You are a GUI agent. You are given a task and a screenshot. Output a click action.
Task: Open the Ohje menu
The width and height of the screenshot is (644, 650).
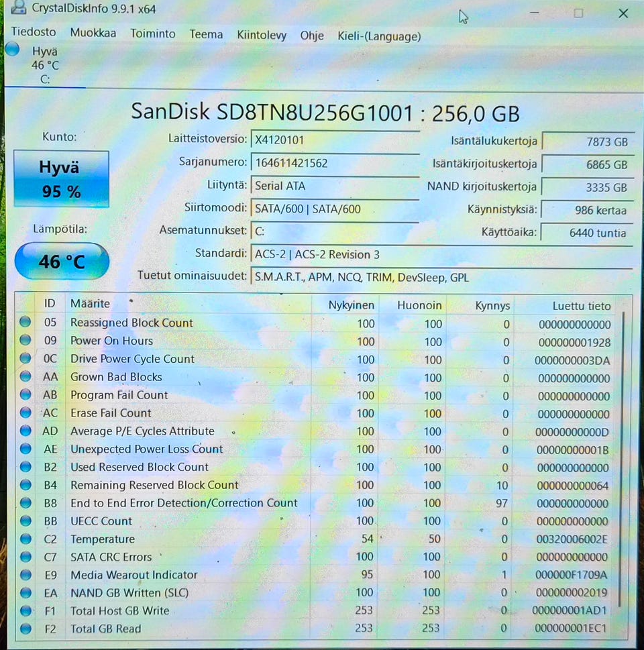[312, 36]
